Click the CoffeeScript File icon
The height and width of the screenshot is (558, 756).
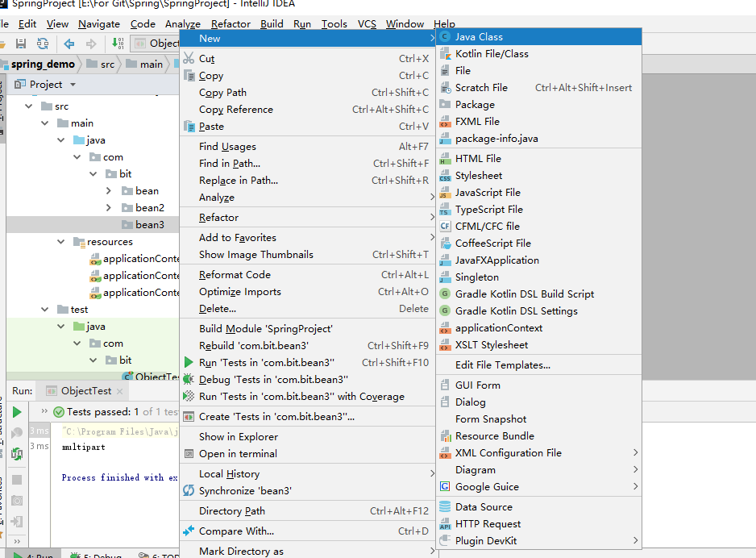click(445, 243)
